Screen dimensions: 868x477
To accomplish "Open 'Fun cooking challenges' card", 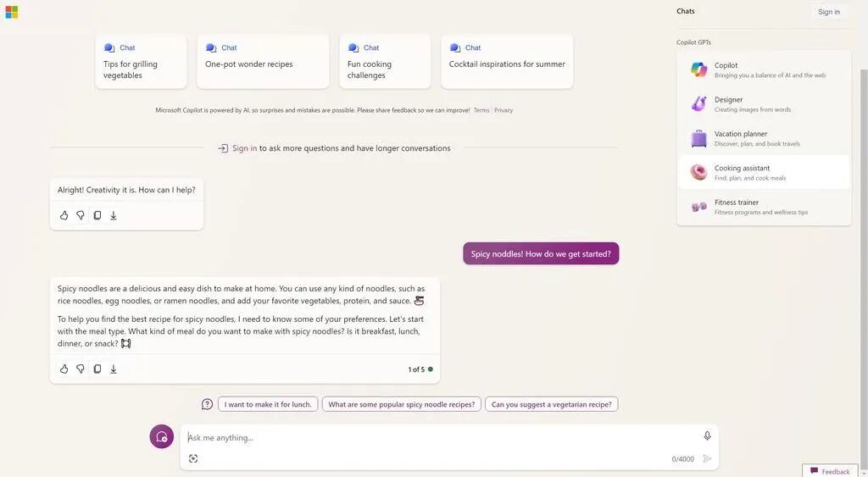I will pyautogui.click(x=385, y=61).
